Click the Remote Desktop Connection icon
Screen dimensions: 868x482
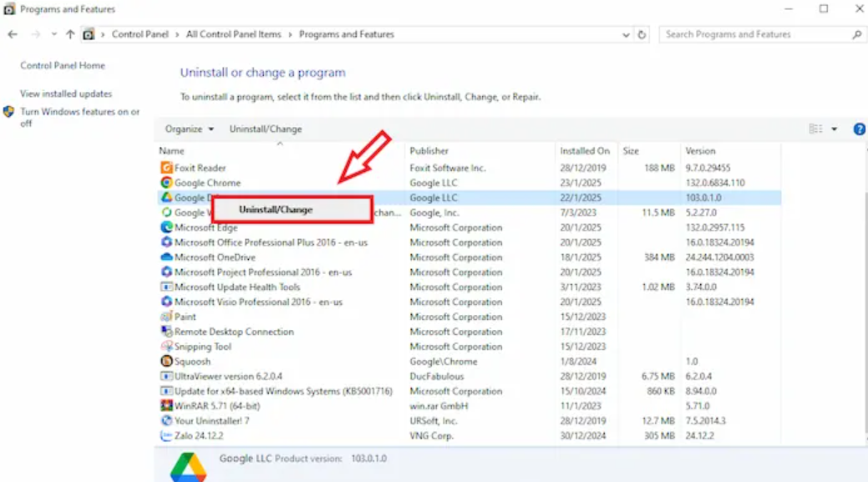tap(166, 332)
